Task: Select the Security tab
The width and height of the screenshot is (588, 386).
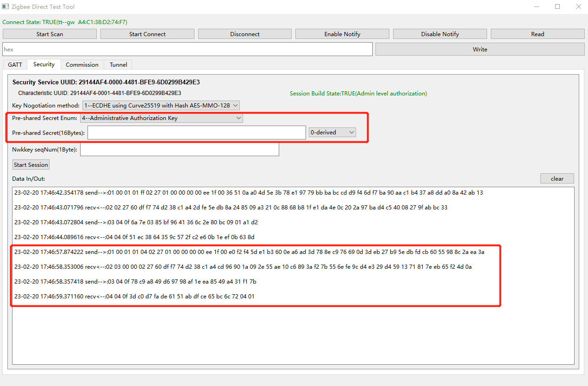Action: (44, 64)
